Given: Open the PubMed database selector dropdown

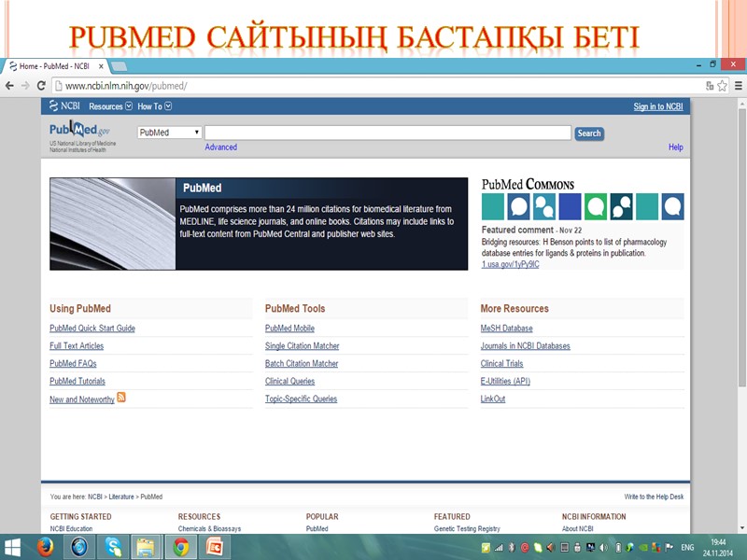Looking at the screenshot, I should 169,133.
